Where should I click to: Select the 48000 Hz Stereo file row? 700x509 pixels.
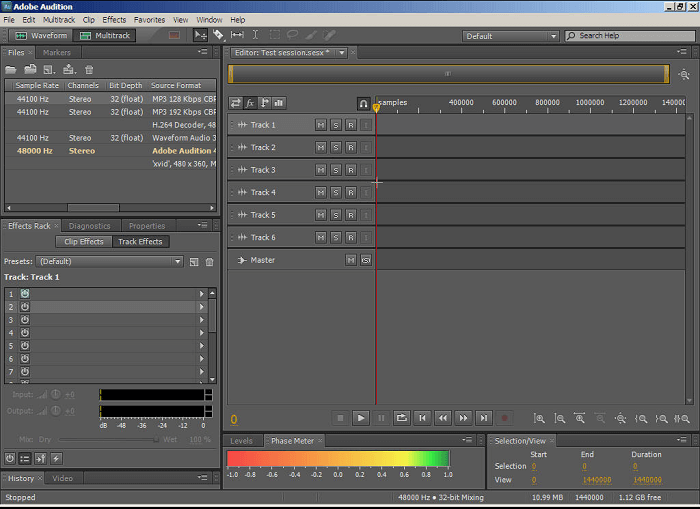(110, 151)
